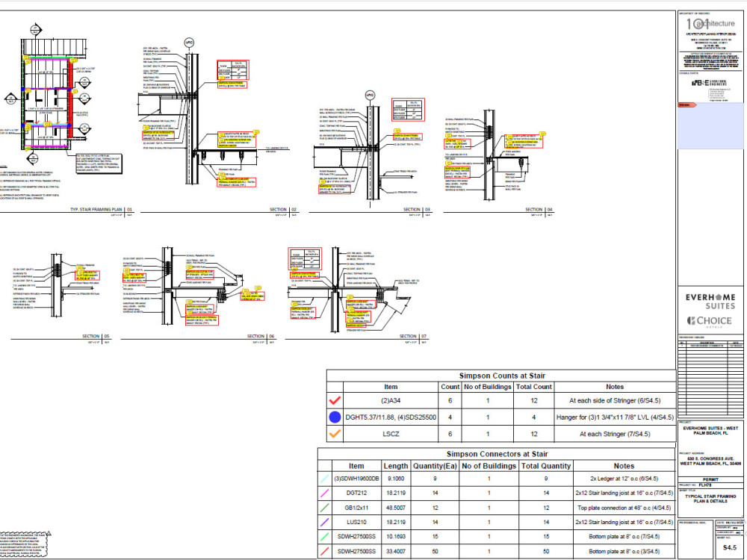The height and width of the screenshot is (560, 747).
Task: Click the length value '48.5007'
Action: coord(396,508)
